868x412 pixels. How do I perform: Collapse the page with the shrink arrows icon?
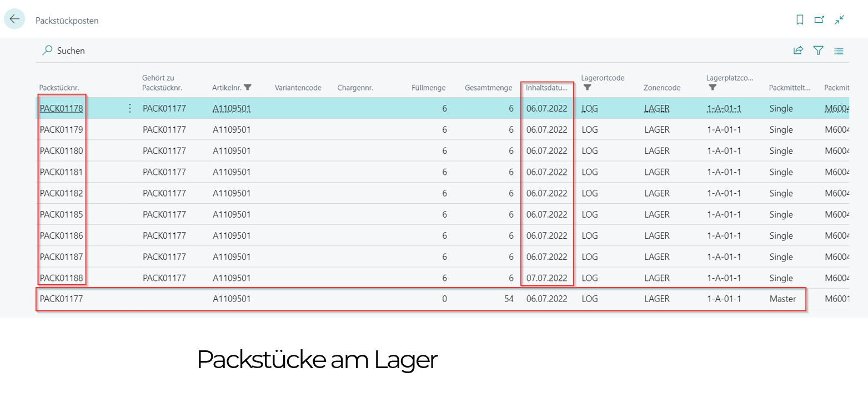point(839,20)
